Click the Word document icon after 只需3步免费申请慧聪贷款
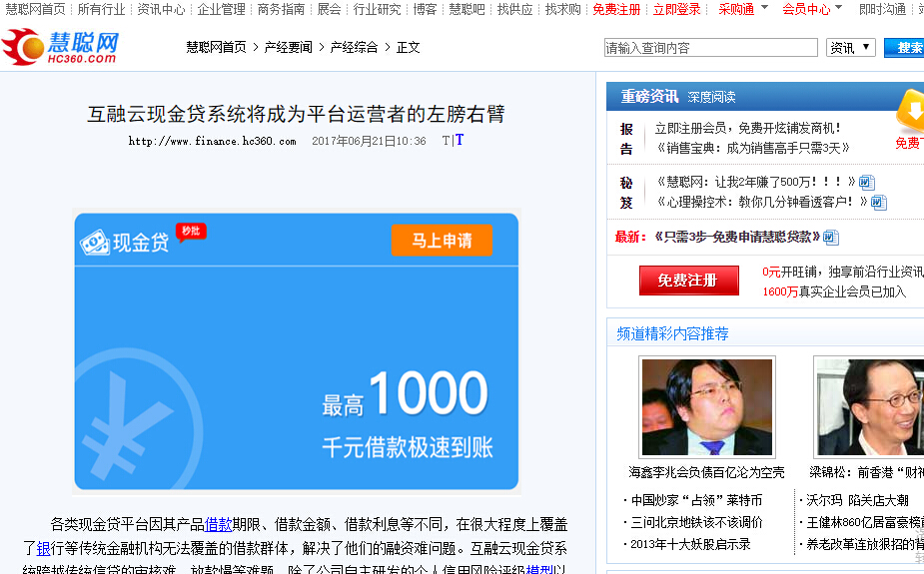 831,238
